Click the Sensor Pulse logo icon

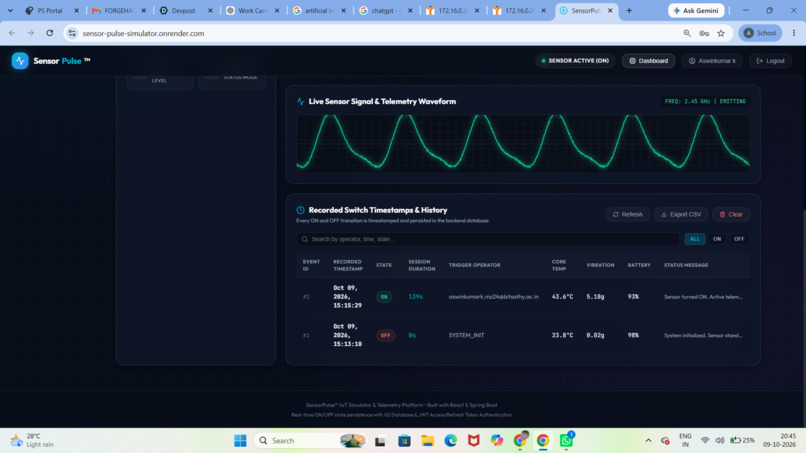pyautogui.click(x=20, y=61)
